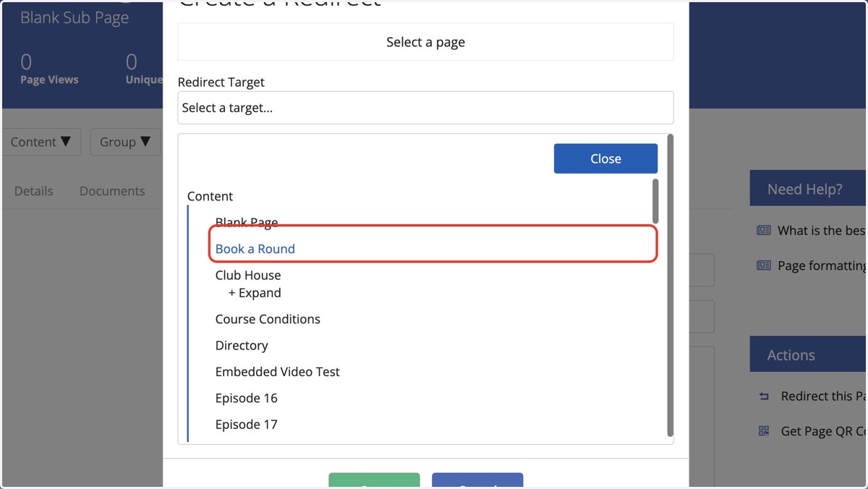Click article icon beside Page formatting
Image resolution: width=868 pixels, height=489 pixels.
(764, 265)
